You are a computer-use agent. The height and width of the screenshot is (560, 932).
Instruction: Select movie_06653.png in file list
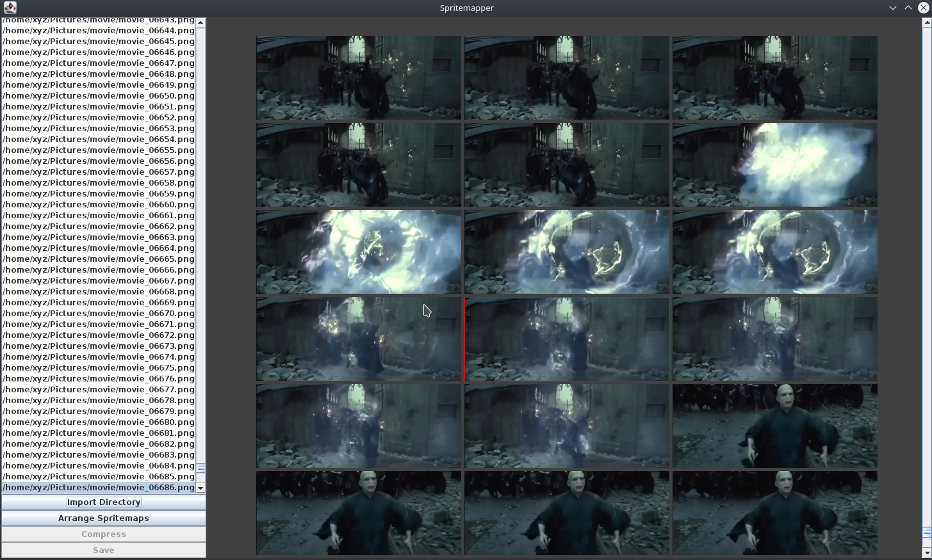point(99,128)
